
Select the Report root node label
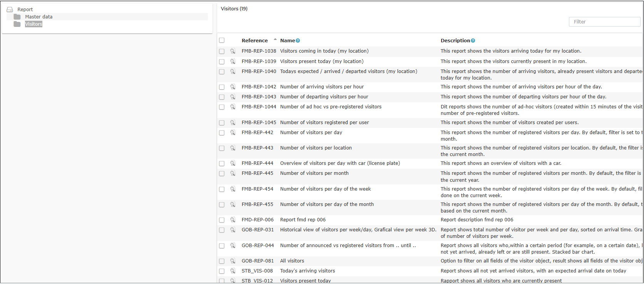pos(25,10)
